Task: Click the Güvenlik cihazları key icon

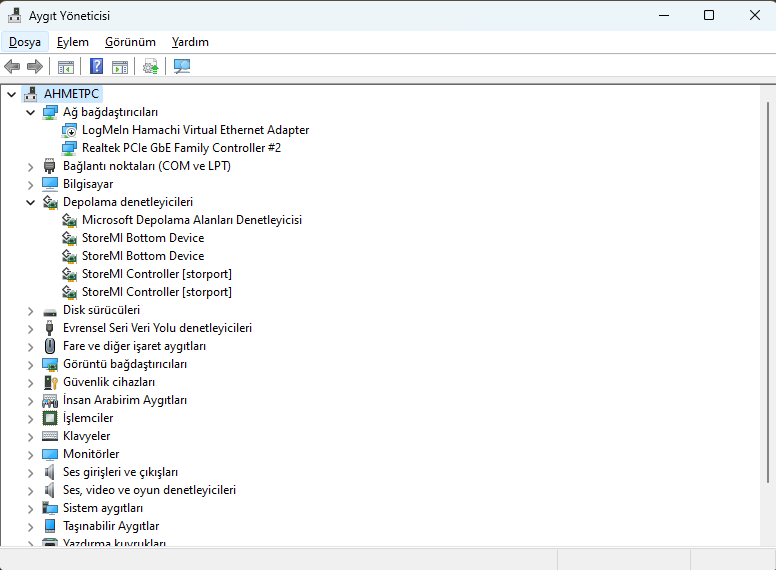Action: click(50, 382)
